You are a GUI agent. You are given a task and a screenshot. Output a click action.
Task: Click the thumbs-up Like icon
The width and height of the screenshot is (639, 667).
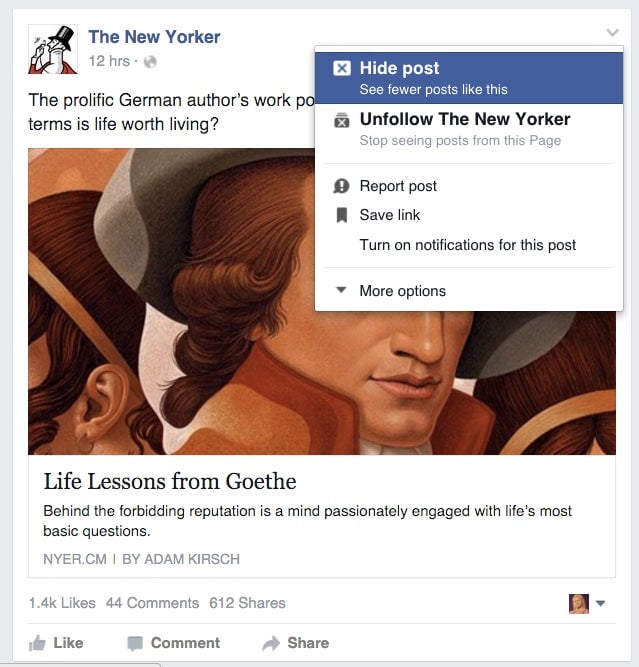(37, 643)
